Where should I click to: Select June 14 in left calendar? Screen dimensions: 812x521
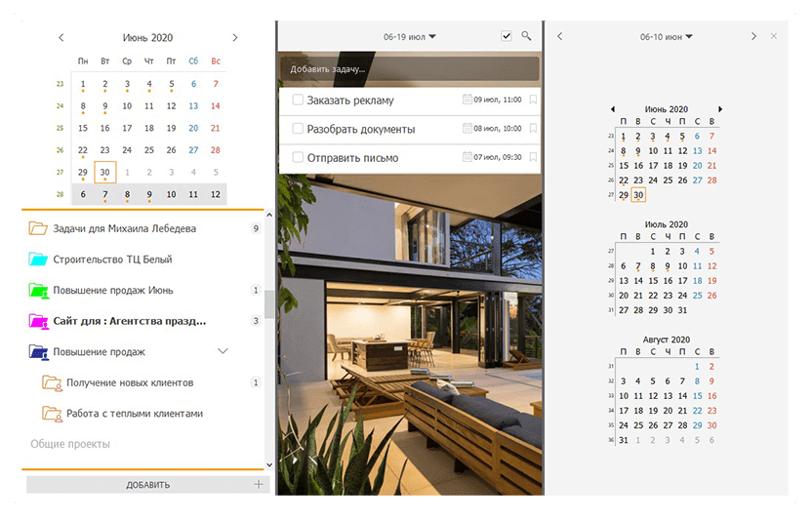(x=216, y=105)
